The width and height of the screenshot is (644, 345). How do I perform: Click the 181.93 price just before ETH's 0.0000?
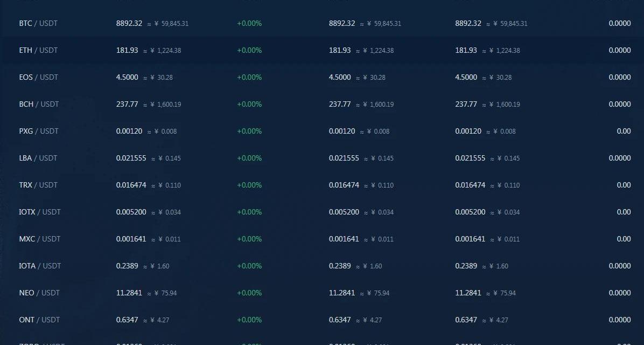(x=466, y=51)
